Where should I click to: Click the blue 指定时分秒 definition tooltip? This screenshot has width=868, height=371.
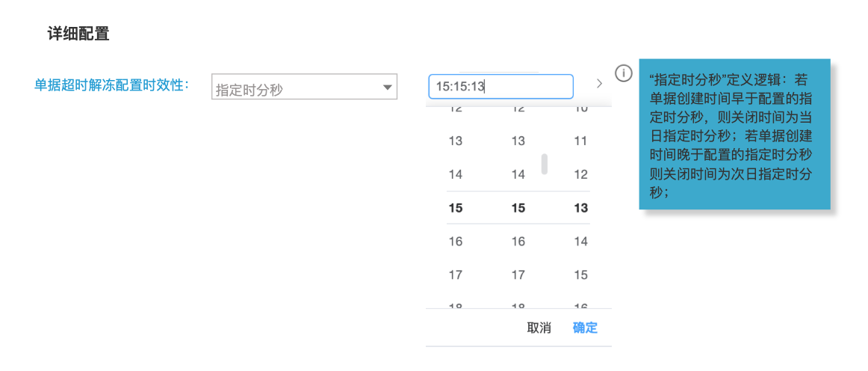pyautogui.click(x=734, y=134)
